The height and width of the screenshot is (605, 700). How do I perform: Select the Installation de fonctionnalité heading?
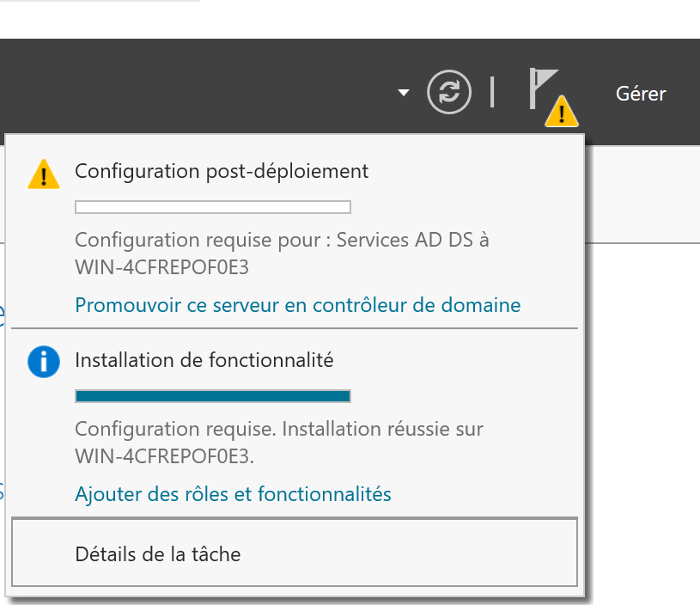(204, 361)
